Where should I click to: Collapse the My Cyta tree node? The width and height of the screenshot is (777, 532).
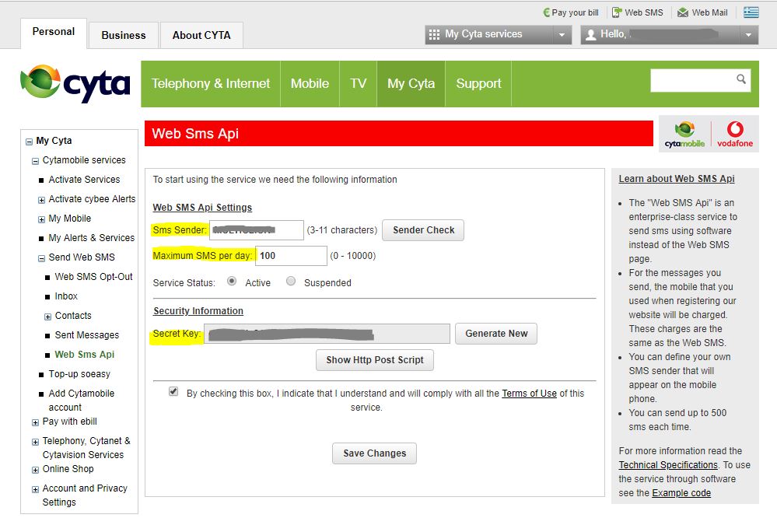coord(29,142)
